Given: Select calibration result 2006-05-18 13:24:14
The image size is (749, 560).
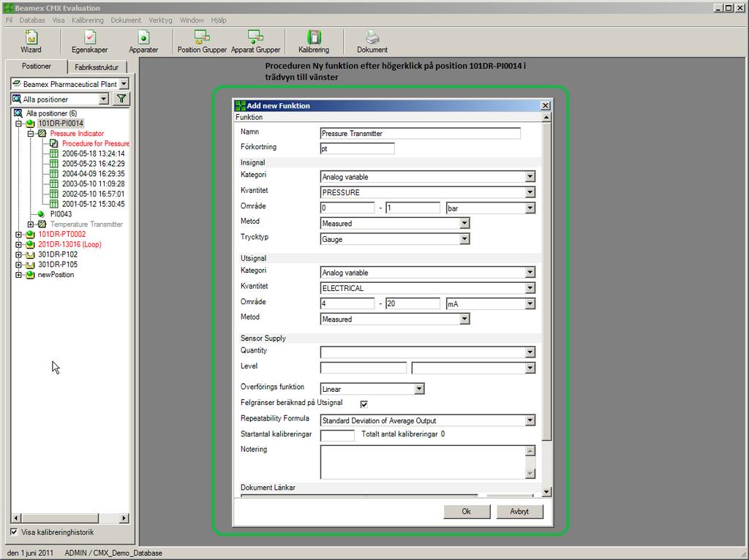Looking at the screenshot, I should 93,154.
